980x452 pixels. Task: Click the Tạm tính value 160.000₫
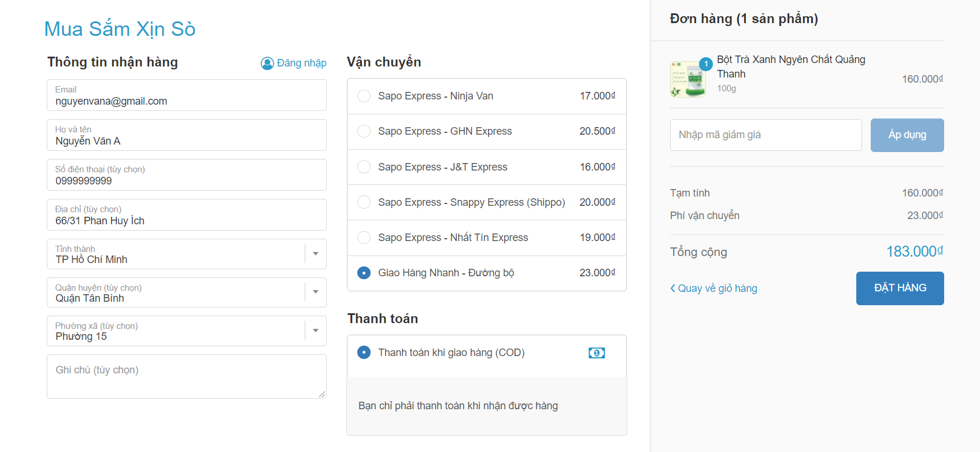922,193
